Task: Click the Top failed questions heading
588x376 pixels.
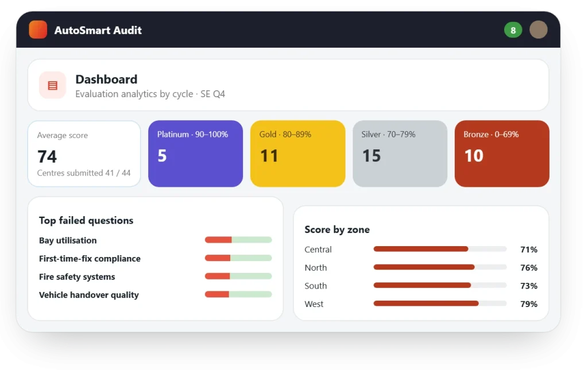Action: coord(86,221)
